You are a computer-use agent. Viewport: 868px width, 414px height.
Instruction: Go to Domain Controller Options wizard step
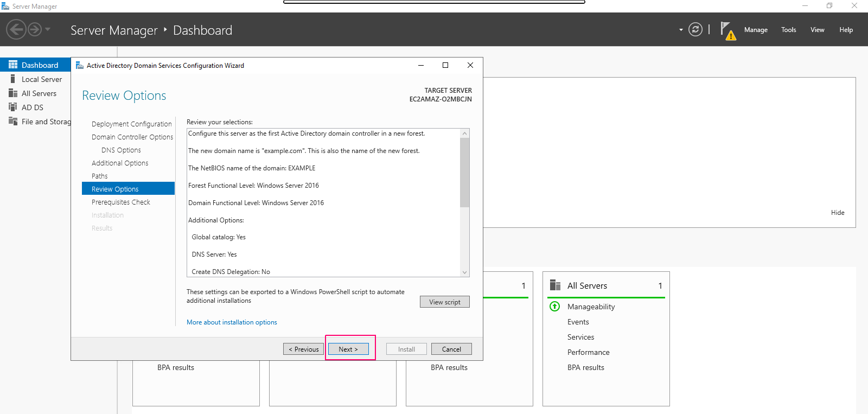132,137
